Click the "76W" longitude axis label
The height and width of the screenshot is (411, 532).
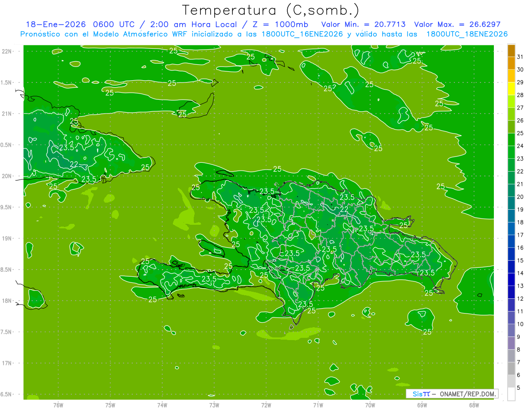pyautogui.click(x=58, y=405)
